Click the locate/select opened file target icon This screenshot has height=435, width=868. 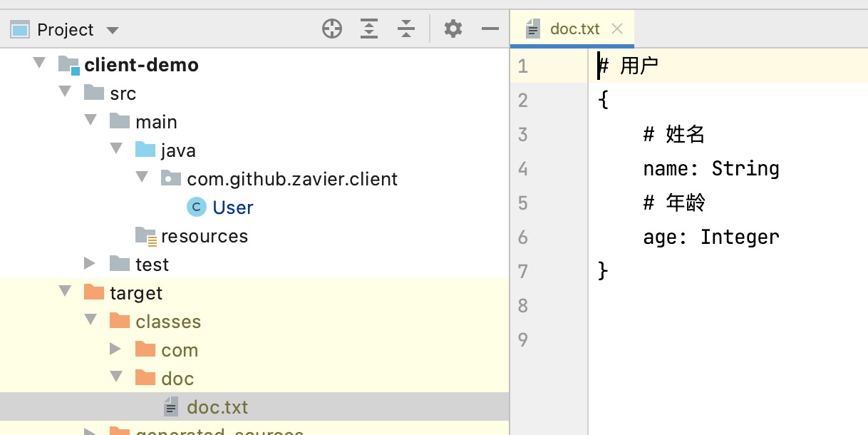(x=332, y=29)
